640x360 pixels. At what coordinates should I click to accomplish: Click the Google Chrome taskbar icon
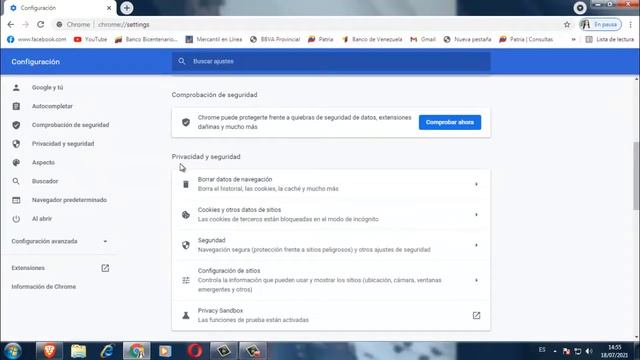point(136,351)
